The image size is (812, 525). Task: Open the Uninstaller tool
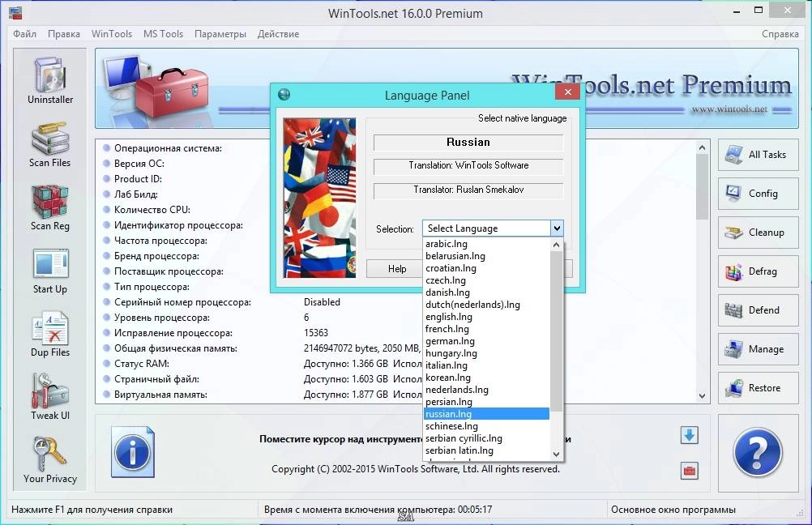50,81
